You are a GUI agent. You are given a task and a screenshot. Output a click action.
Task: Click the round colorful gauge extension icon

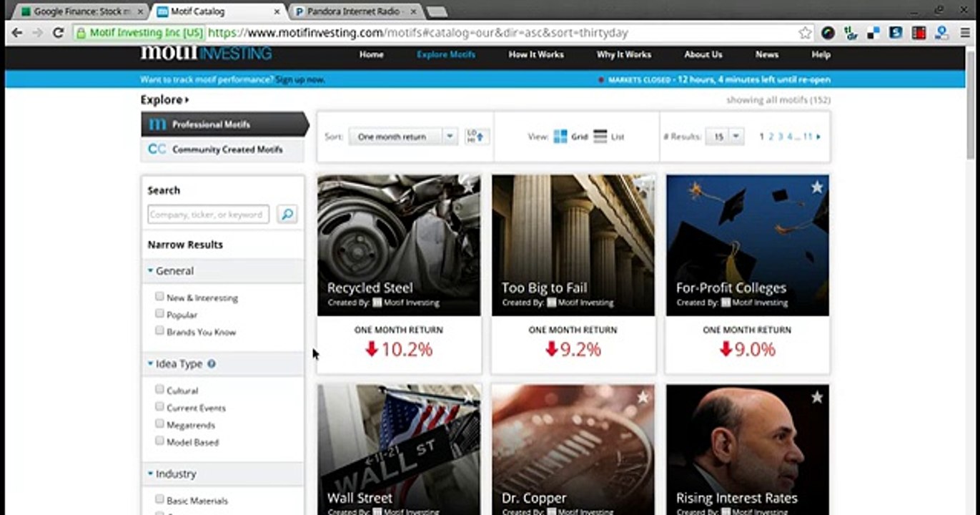[x=828, y=33]
